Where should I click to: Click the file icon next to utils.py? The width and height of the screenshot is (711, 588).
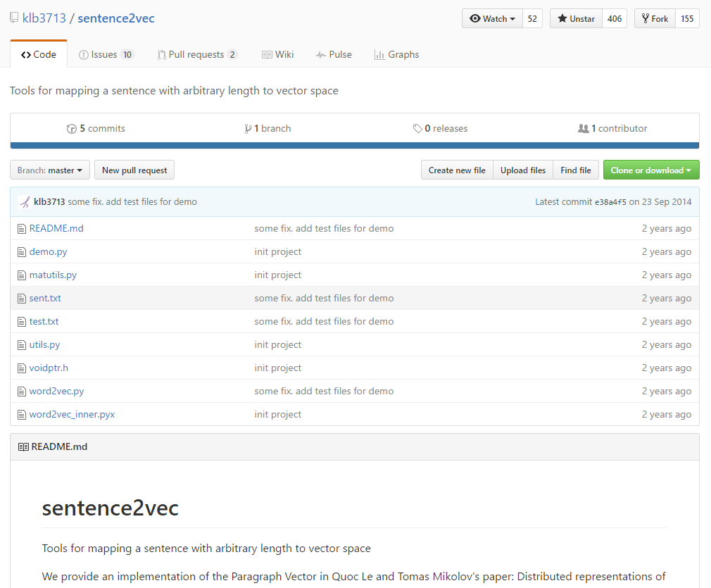(x=22, y=345)
